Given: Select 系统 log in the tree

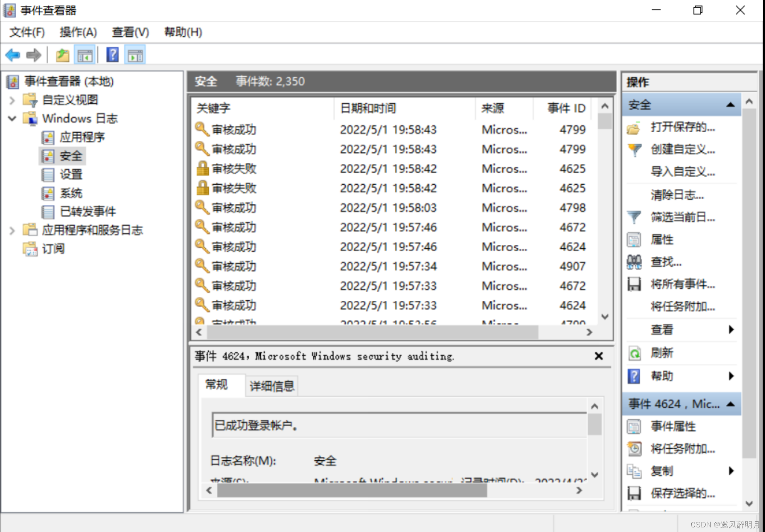Looking at the screenshot, I should tap(71, 193).
